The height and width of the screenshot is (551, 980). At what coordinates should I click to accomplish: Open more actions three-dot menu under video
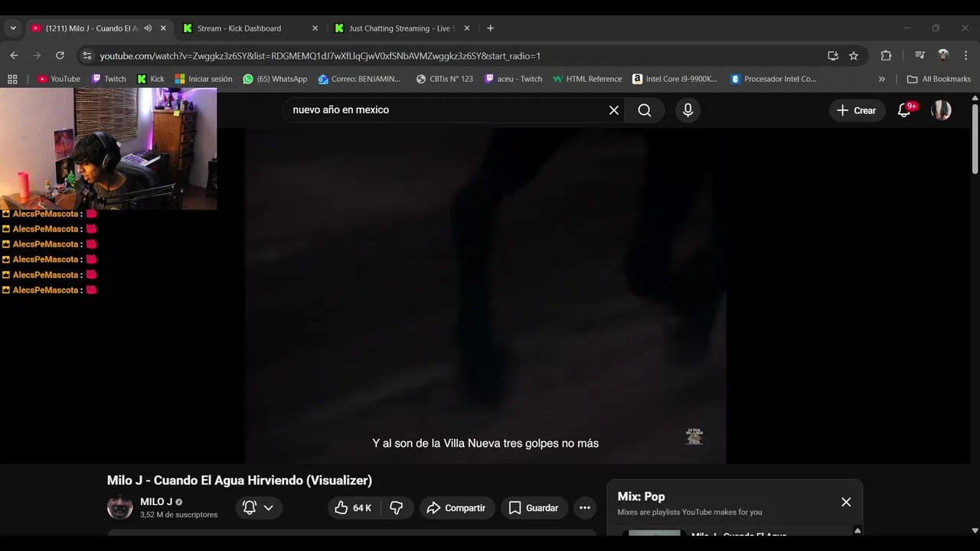pos(585,507)
